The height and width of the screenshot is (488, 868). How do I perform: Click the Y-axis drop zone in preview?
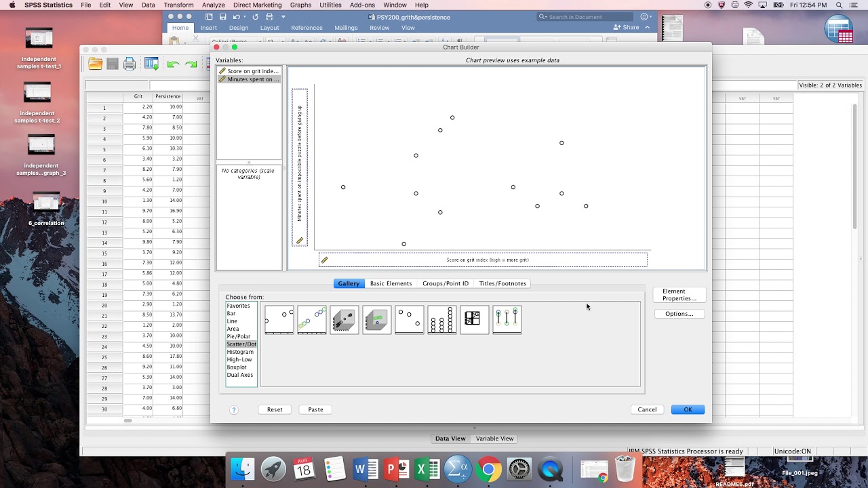pyautogui.click(x=300, y=167)
